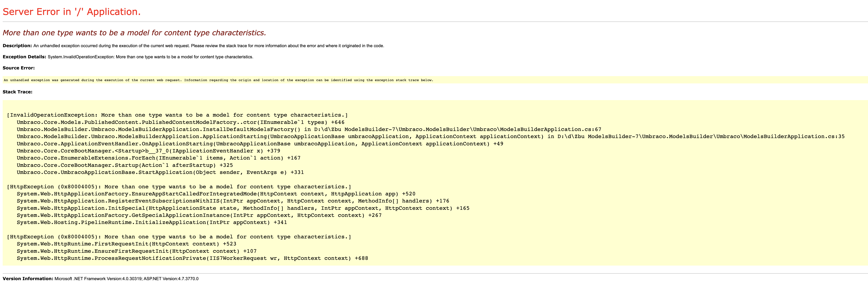The width and height of the screenshot is (868, 293).
Task: Click the GetSpecialApplicationInstance +267 line
Action: click(199, 215)
